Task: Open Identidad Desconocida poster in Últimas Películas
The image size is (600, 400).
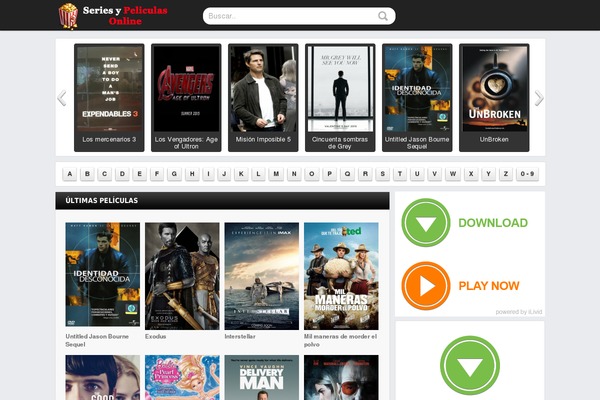Action: coord(103,274)
